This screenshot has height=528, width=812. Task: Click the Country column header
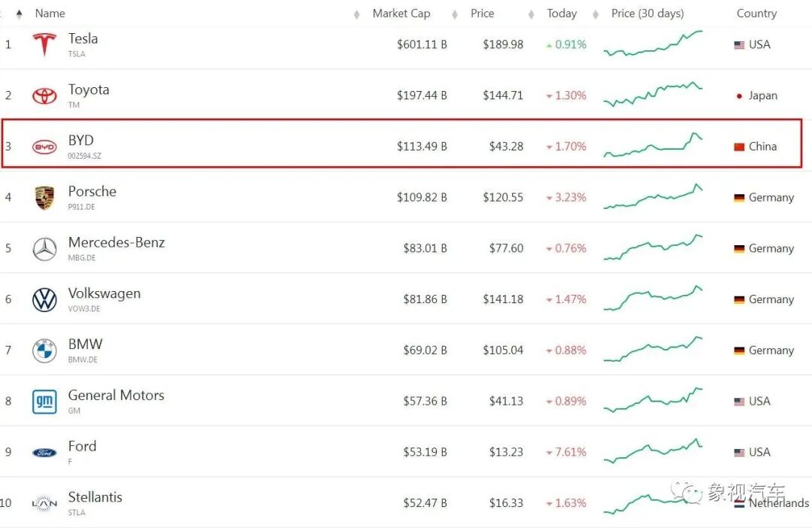(756, 14)
